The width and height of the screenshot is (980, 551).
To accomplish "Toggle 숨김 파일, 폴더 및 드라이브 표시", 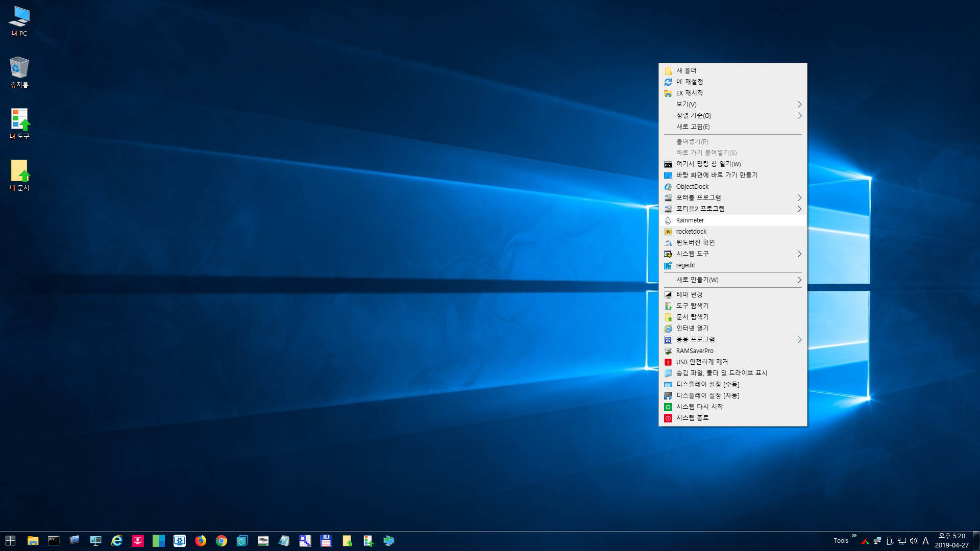I will 733,373.
